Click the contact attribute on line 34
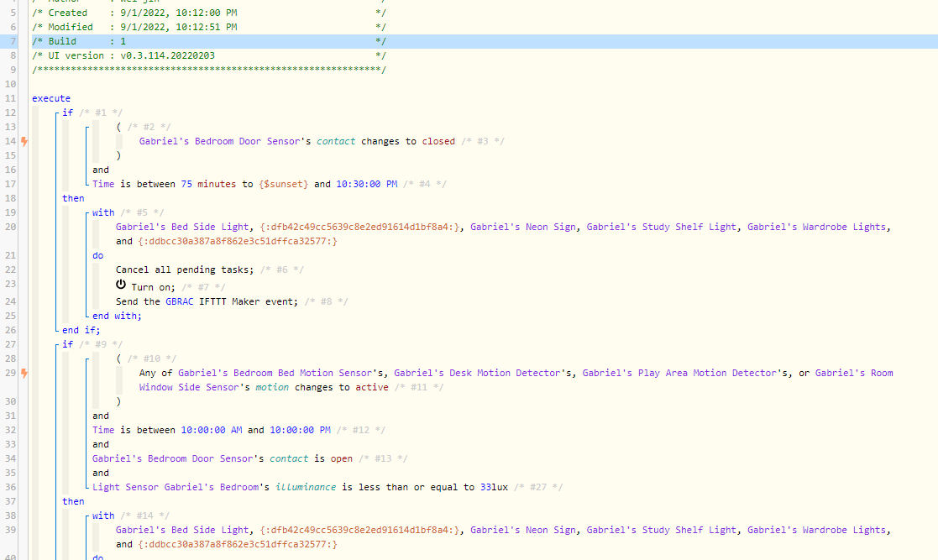This screenshot has height=560, width=938. [x=289, y=459]
